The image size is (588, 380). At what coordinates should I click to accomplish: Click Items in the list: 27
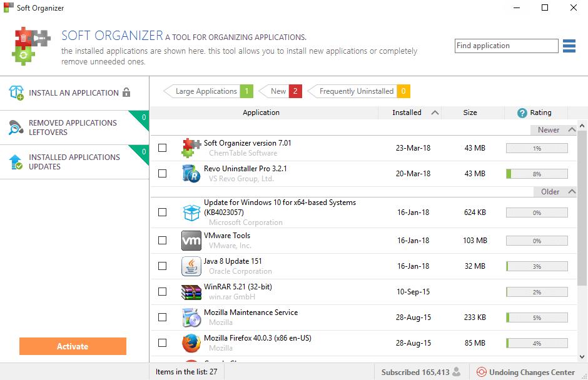click(x=186, y=372)
